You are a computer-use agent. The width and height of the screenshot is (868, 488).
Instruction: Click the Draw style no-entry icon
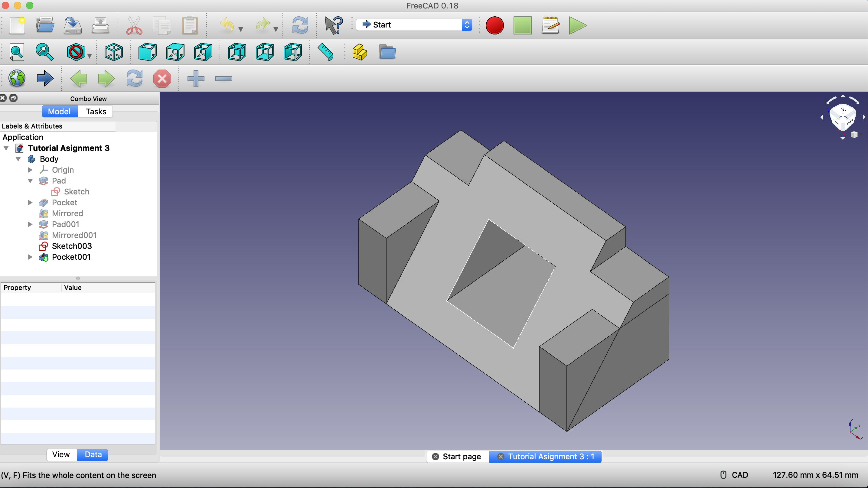click(76, 52)
